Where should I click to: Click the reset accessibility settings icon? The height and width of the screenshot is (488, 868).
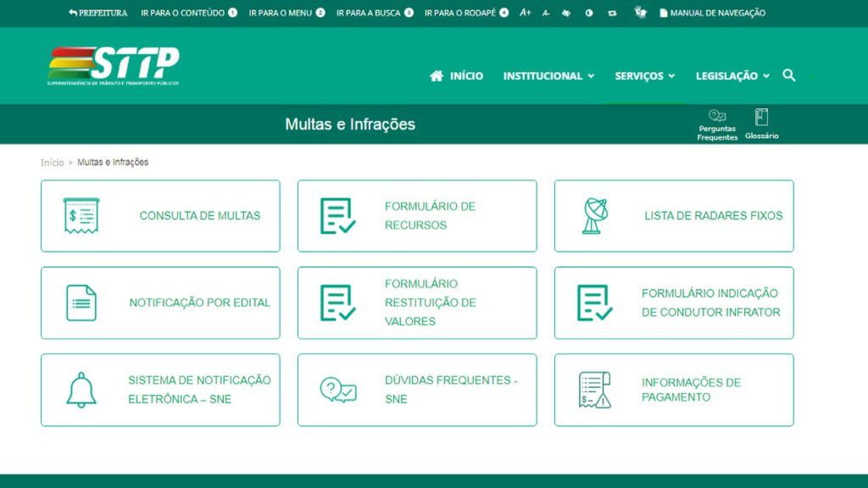click(x=613, y=13)
